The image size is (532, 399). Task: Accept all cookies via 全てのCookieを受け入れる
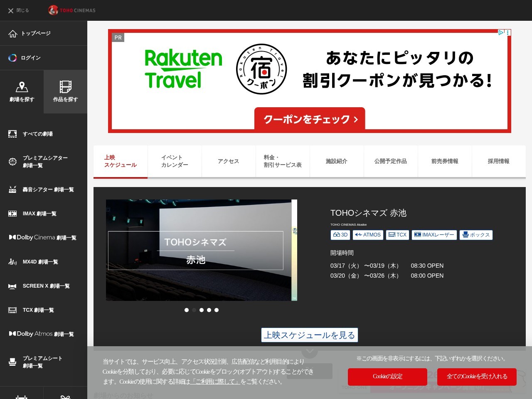tap(477, 377)
